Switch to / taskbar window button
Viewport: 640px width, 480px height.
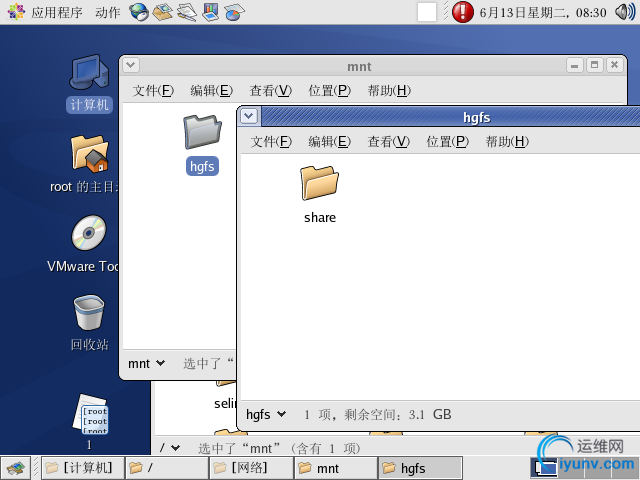(x=167, y=468)
